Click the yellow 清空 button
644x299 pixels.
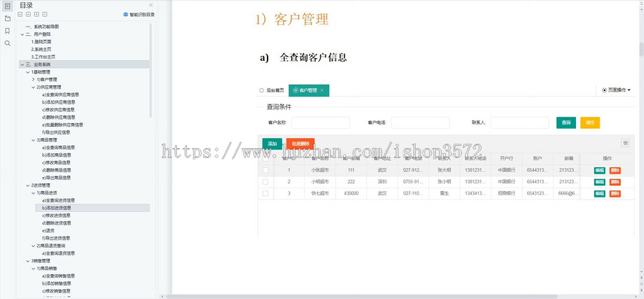click(x=590, y=123)
